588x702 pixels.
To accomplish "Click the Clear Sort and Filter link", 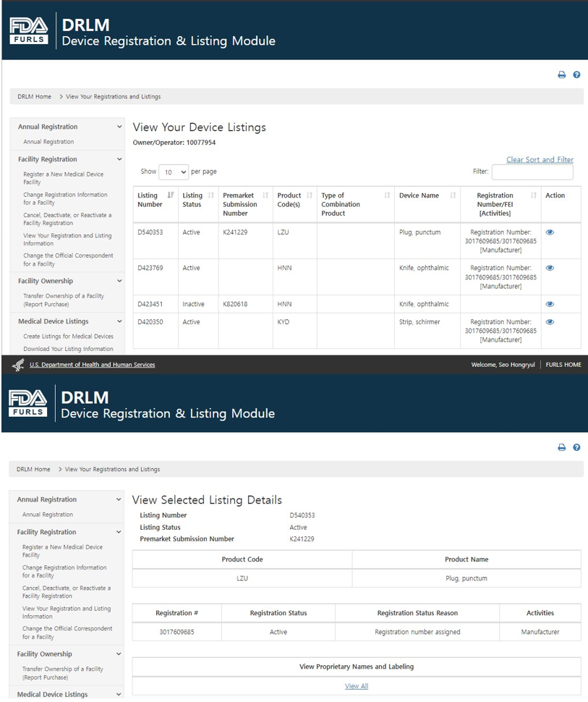I will (540, 160).
